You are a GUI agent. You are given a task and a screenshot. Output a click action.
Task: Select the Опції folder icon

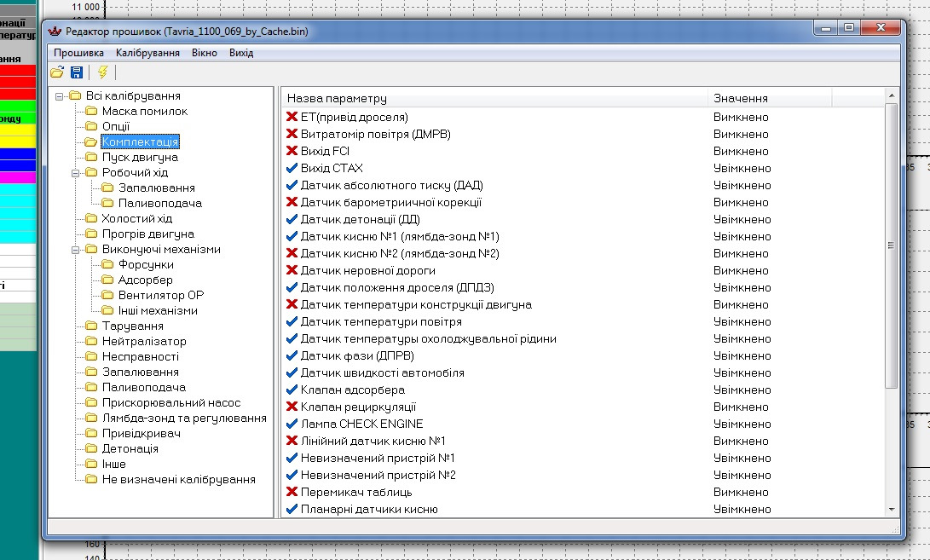pos(90,126)
